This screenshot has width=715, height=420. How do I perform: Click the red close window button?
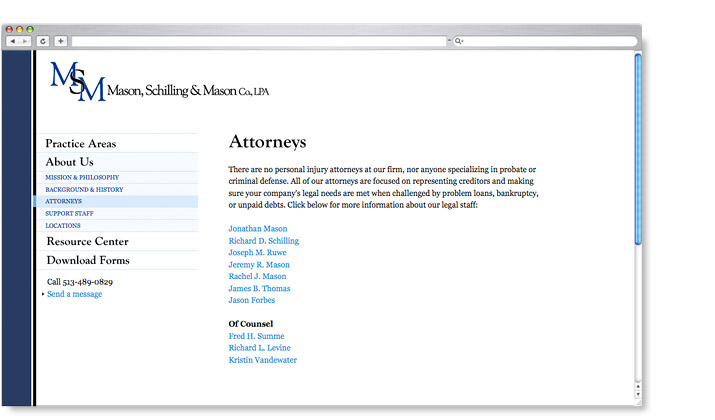point(9,30)
